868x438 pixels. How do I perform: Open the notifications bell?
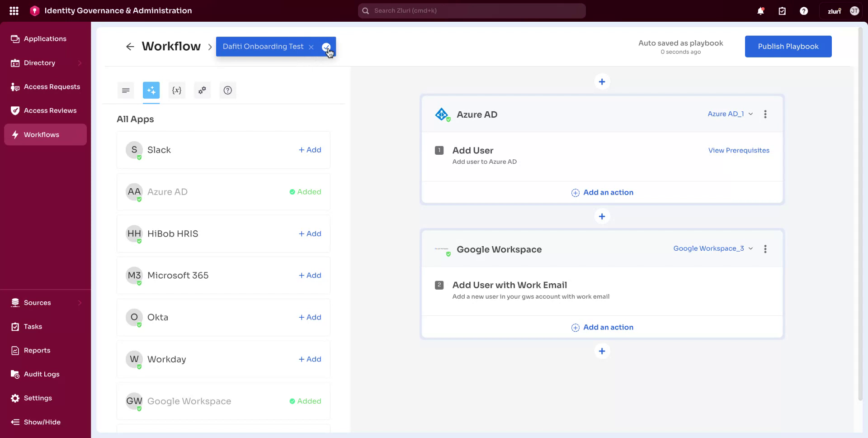click(761, 10)
